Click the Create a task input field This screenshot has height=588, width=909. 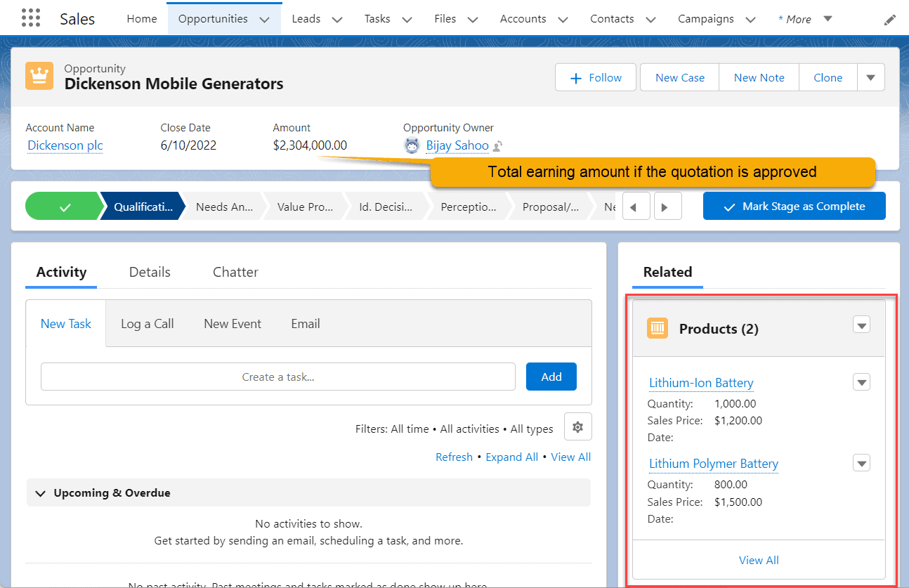click(x=277, y=377)
